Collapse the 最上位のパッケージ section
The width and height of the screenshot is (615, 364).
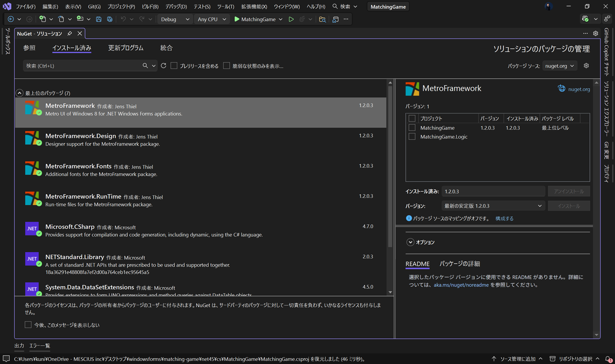19,92
